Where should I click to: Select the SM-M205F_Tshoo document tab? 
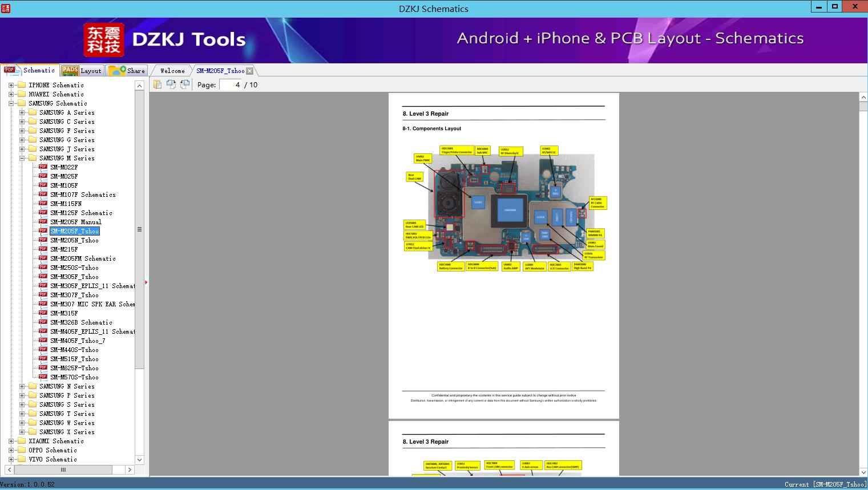220,71
